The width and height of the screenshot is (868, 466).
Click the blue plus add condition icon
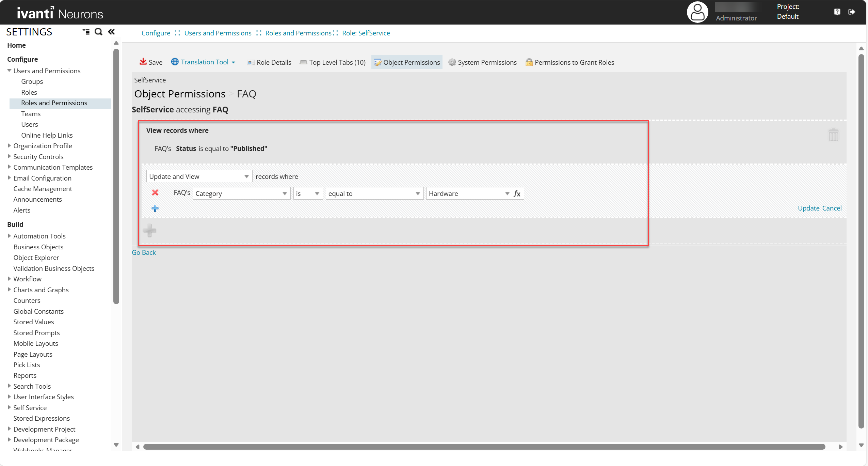click(155, 208)
